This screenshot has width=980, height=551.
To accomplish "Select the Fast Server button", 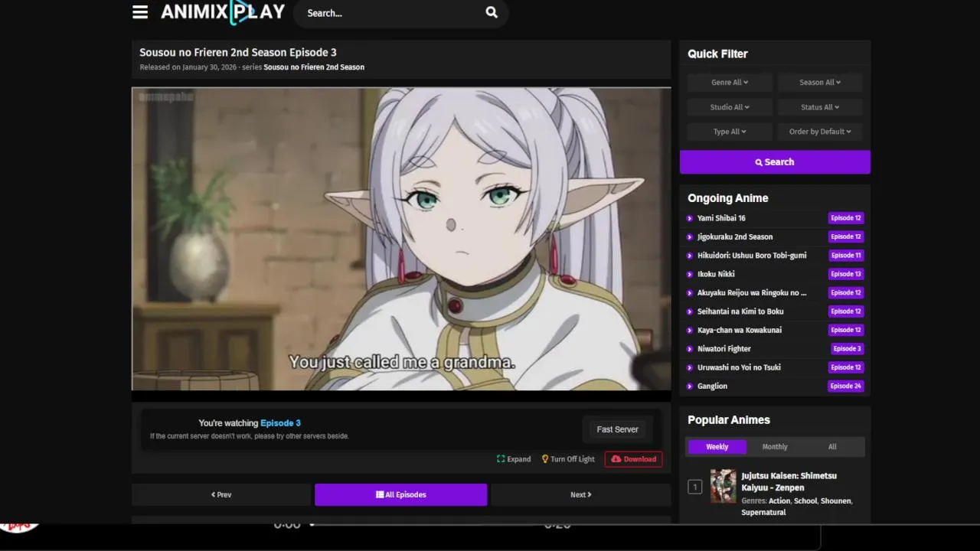I will point(617,429).
